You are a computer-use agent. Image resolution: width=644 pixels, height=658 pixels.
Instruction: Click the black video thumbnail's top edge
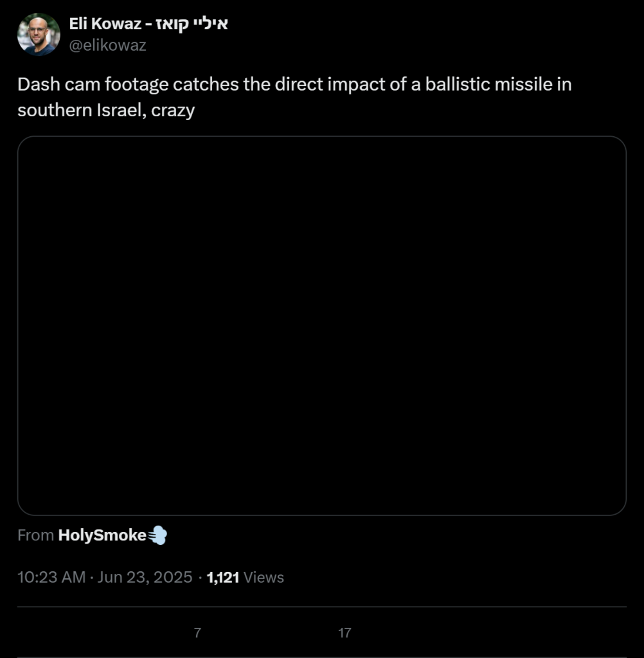(321, 139)
